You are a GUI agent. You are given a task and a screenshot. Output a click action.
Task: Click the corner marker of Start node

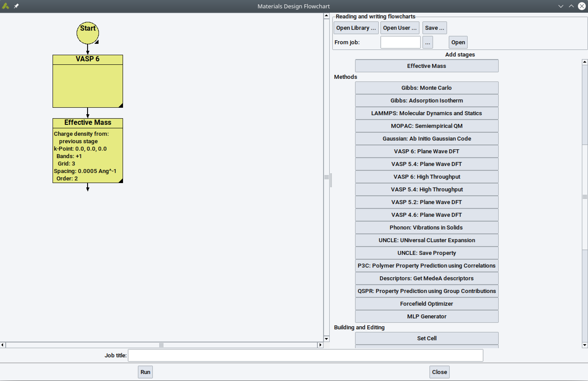[x=97, y=42]
